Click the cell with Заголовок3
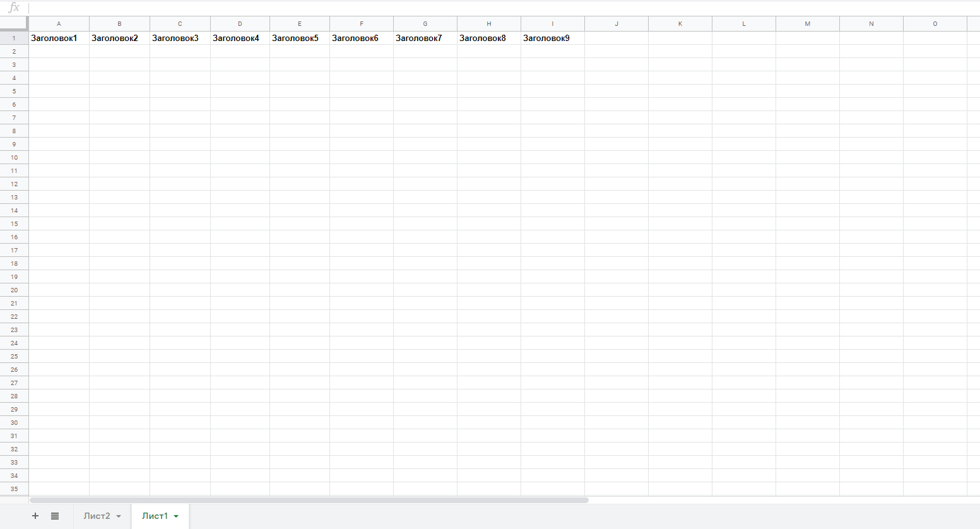 (179, 38)
